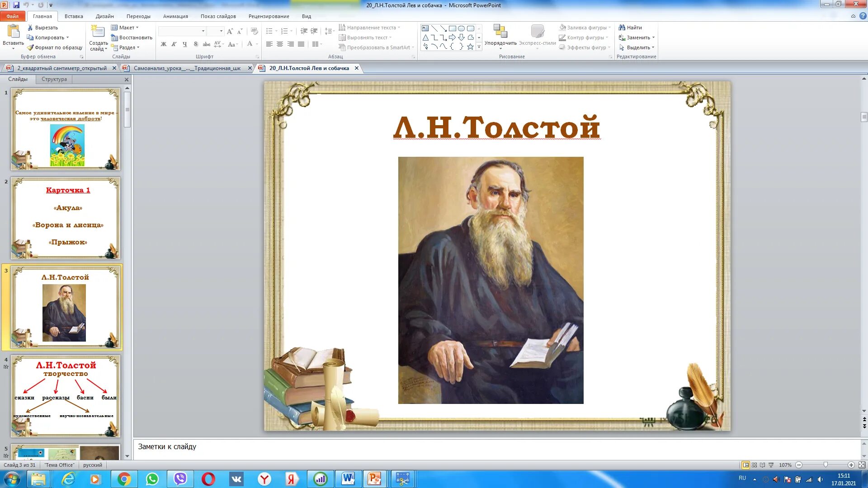Viewport: 868px width, 488px height.
Task: Switch to document tab 2_квадратный сантиметр_открытый
Action: (61, 68)
